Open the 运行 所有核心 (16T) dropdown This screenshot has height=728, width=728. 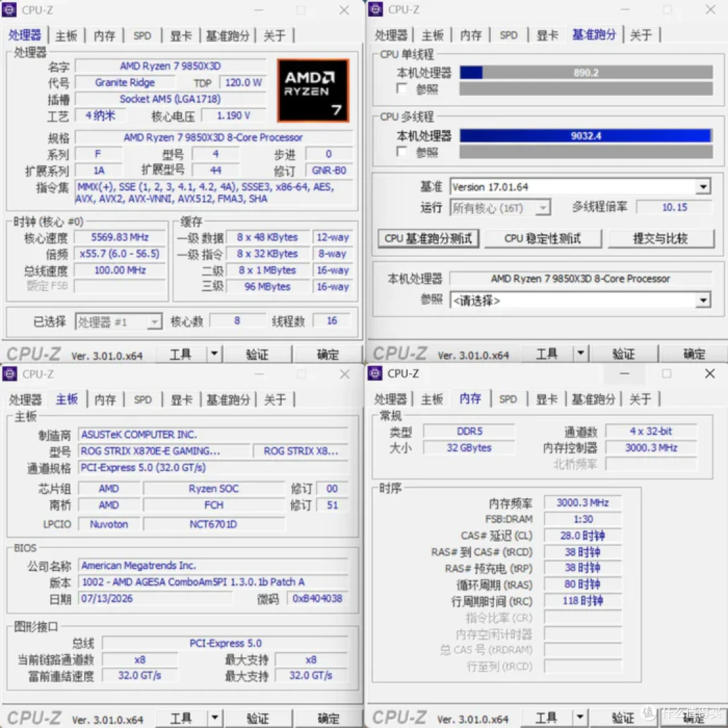542,208
